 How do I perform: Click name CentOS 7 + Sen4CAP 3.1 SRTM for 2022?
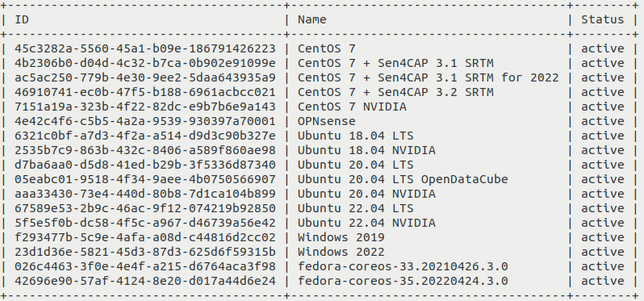pos(429,77)
